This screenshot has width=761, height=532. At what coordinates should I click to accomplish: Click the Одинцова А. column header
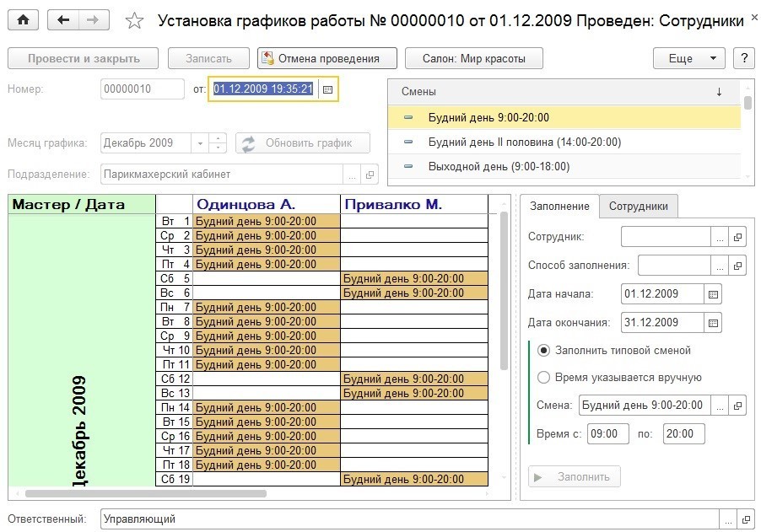[267, 205]
